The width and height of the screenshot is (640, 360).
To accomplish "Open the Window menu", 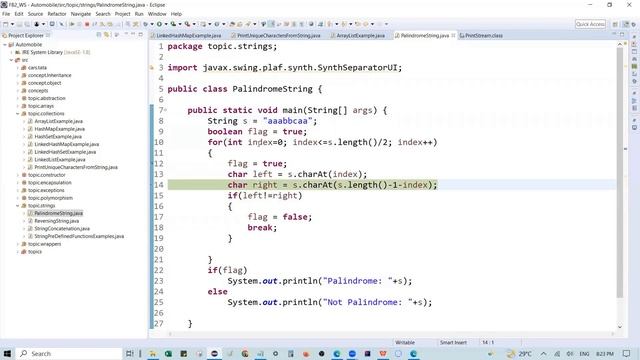I will (157, 14).
